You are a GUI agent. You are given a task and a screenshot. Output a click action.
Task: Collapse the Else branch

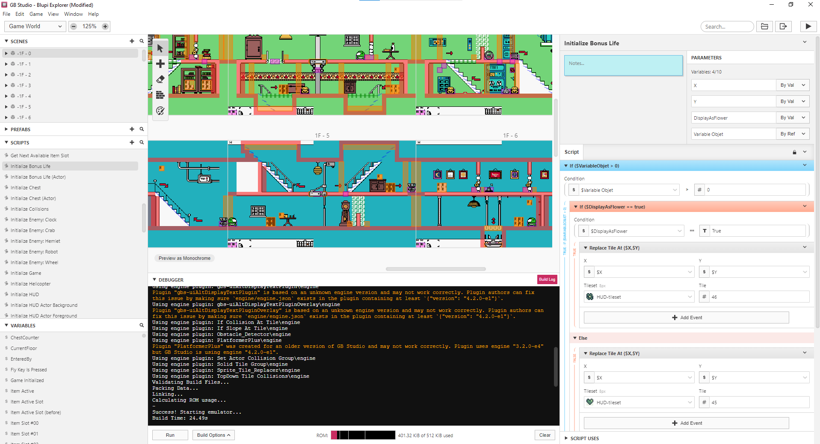click(x=574, y=338)
